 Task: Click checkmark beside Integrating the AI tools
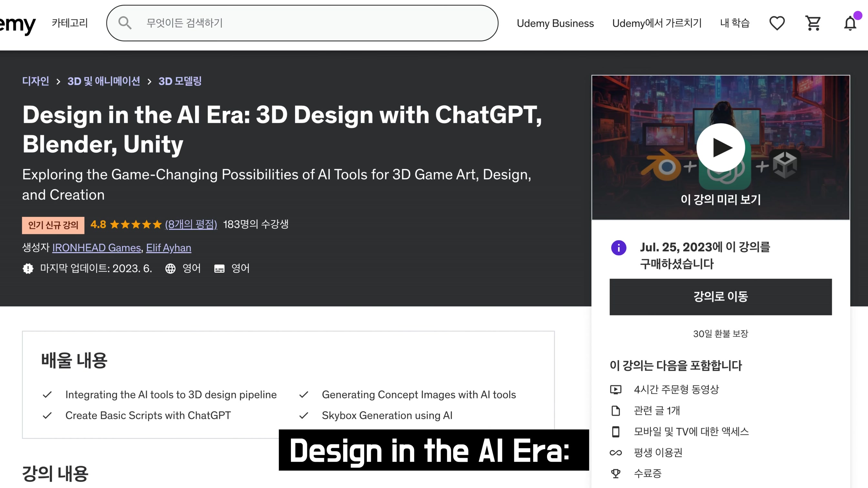pyautogui.click(x=47, y=394)
